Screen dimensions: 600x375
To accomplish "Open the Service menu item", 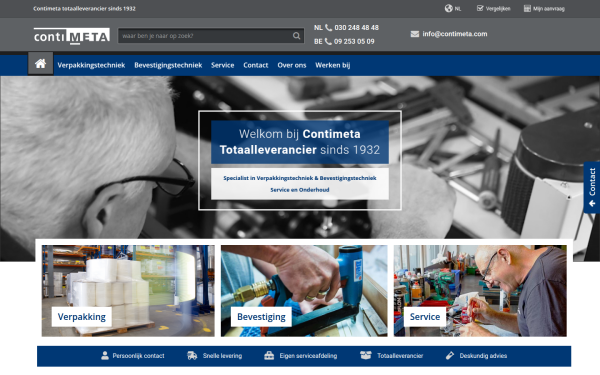I will coord(222,65).
